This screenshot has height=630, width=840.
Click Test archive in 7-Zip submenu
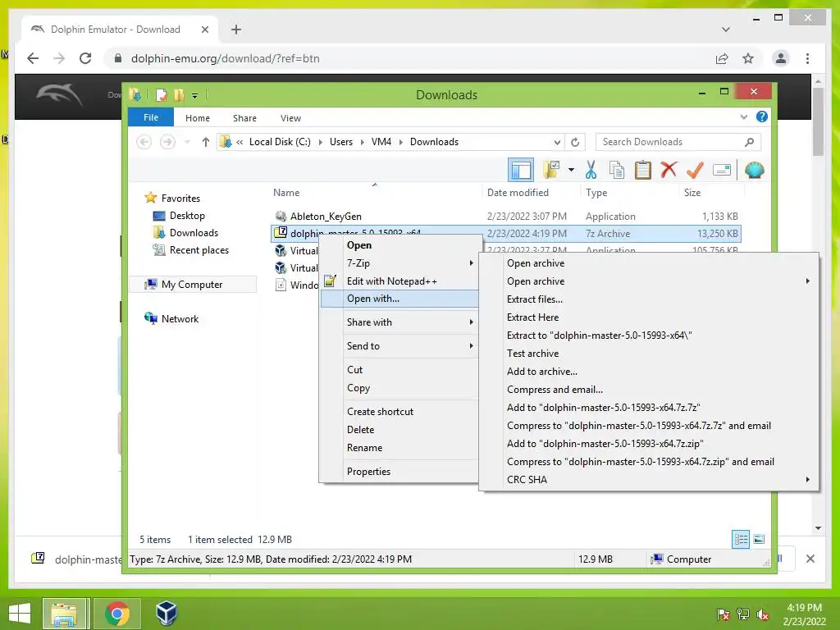pos(649,354)
